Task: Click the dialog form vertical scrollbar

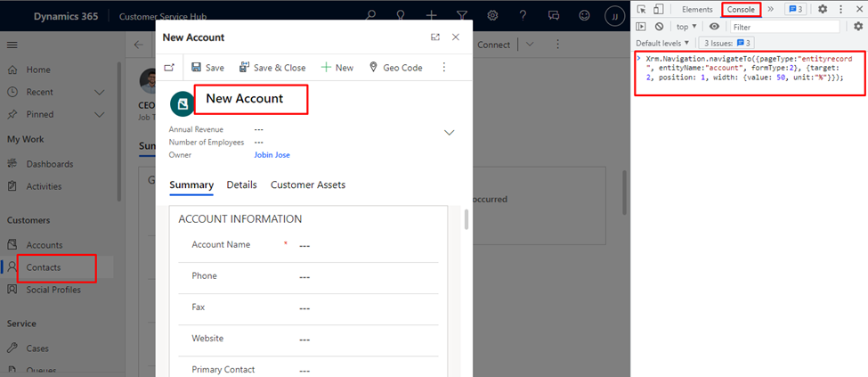Action: coord(466,219)
